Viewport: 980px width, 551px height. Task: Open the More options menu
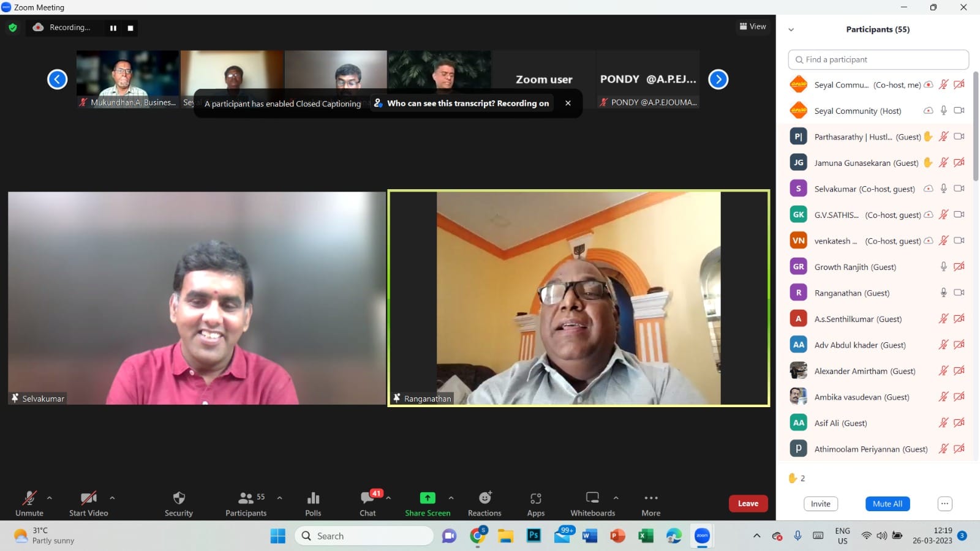pyautogui.click(x=651, y=498)
